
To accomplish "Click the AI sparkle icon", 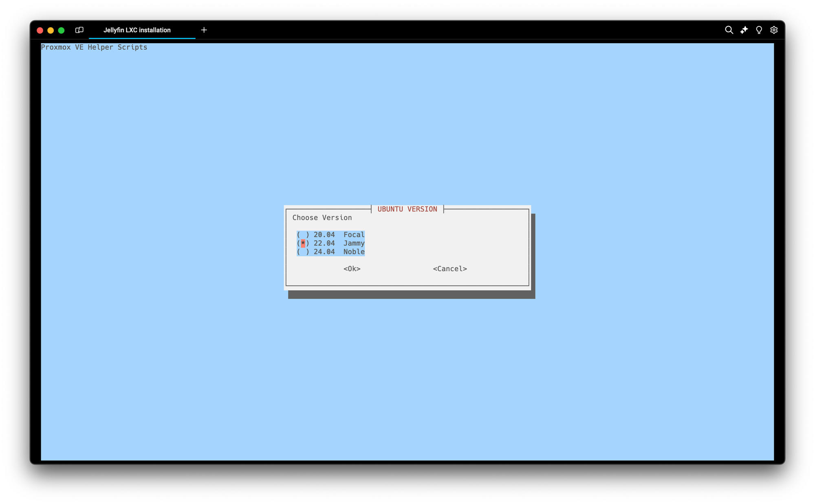I will tap(744, 30).
